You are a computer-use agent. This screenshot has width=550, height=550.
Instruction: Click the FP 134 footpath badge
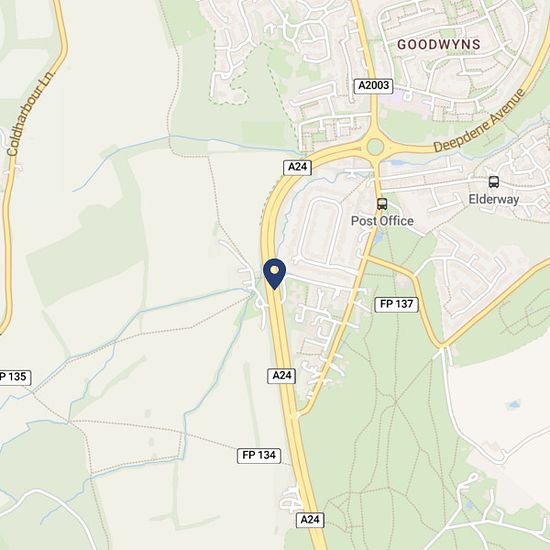[x=259, y=455]
